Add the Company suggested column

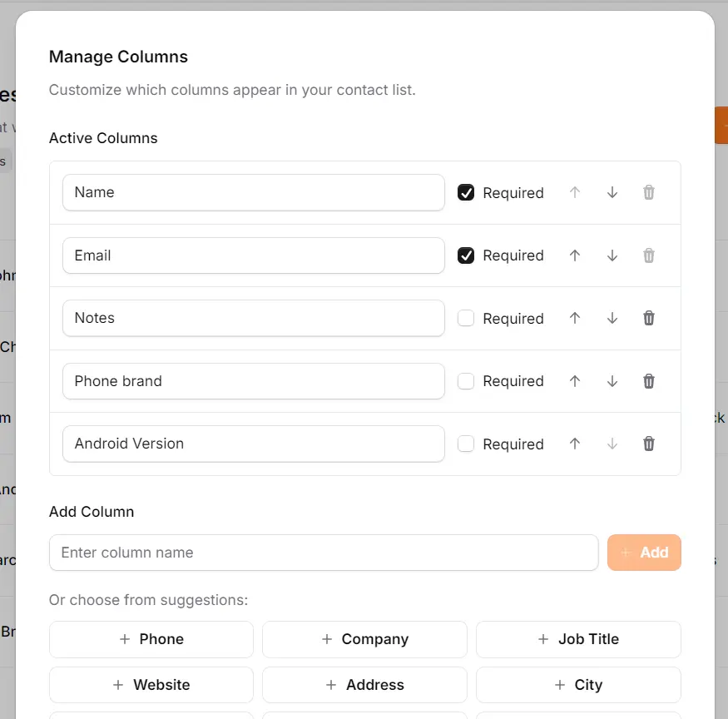click(x=364, y=639)
